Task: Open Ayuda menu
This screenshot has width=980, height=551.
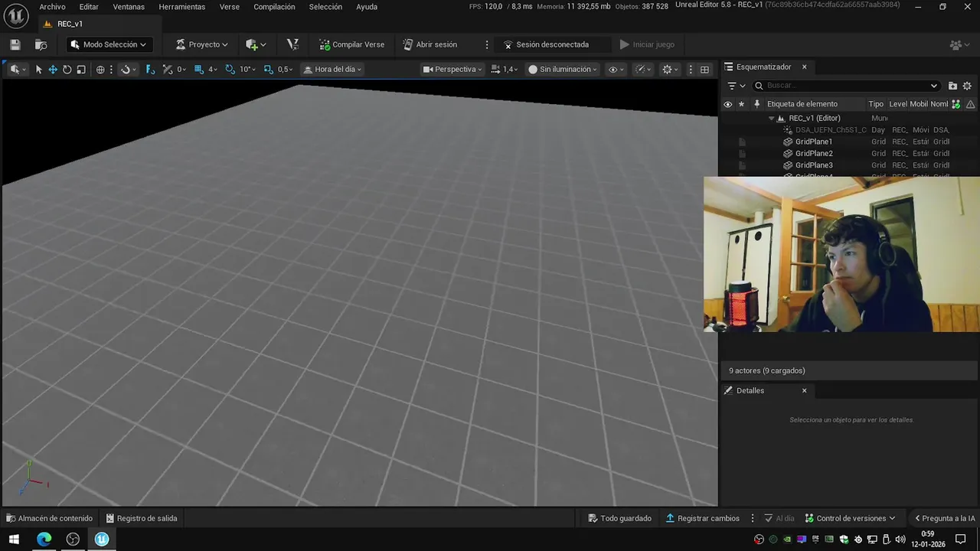Action: tap(367, 7)
